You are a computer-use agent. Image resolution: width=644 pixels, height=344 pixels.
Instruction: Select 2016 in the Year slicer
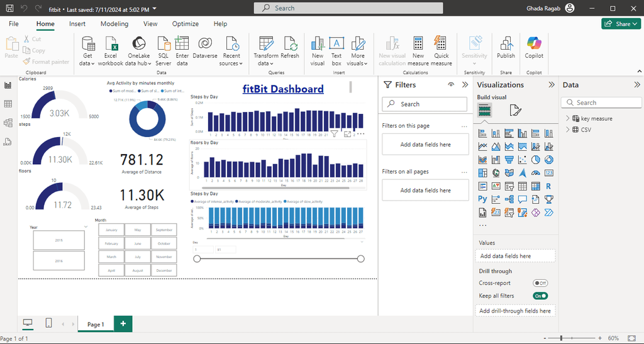click(58, 260)
